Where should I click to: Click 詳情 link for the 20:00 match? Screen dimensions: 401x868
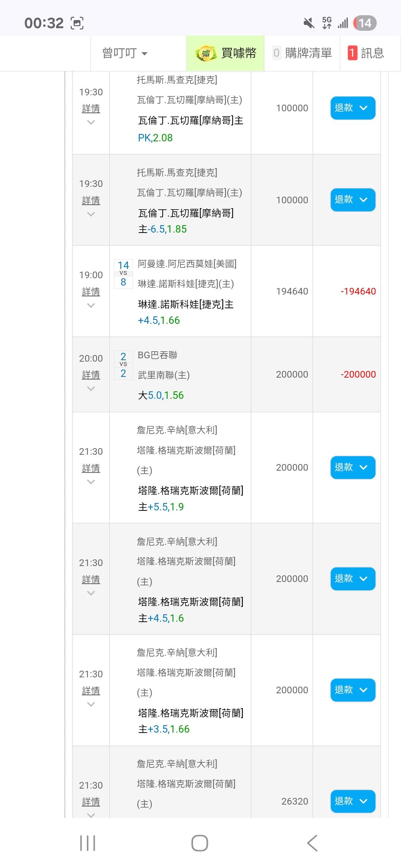[x=91, y=375]
